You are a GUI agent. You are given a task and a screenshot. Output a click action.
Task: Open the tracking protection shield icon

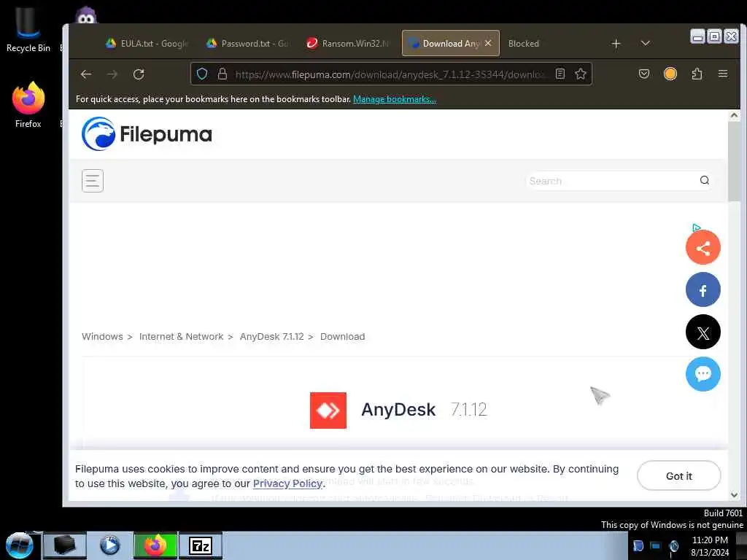point(202,74)
